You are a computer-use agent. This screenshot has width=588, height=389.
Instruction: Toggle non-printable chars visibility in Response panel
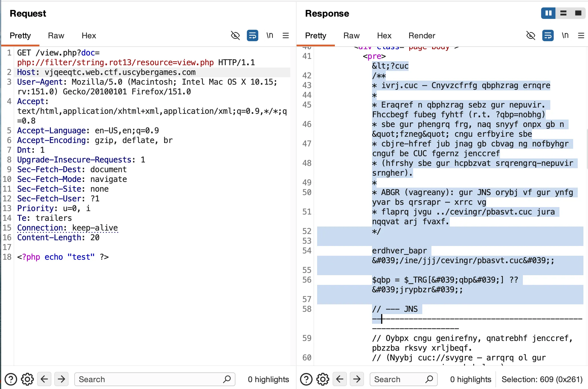531,35
